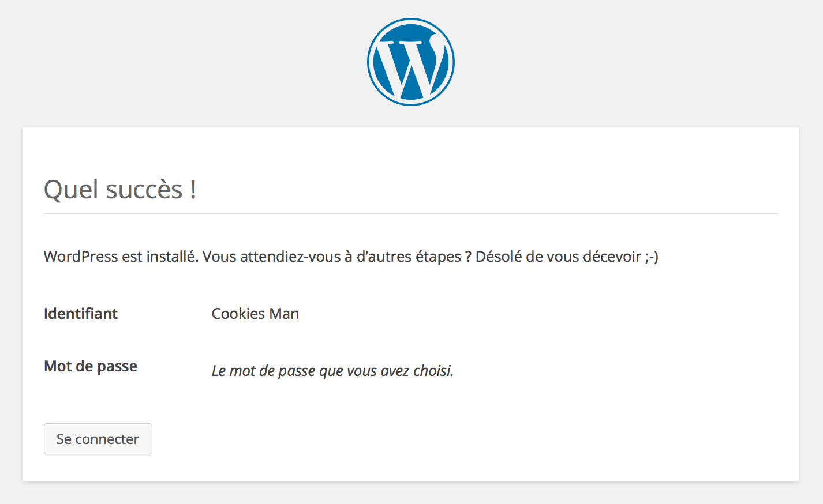Click the blue ring of the WordPress logo
This screenshot has width=823, height=504.
[371, 62]
